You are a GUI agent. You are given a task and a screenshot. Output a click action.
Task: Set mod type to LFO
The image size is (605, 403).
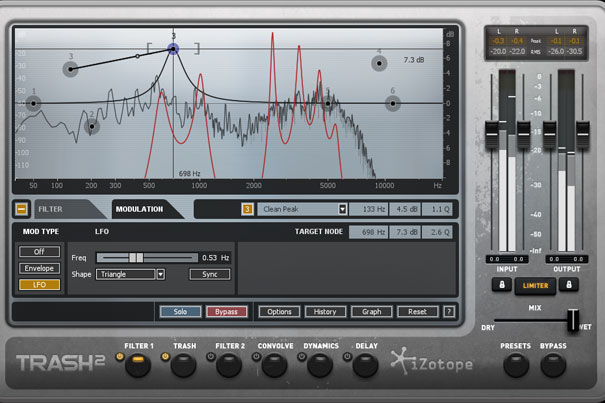[x=39, y=285]
